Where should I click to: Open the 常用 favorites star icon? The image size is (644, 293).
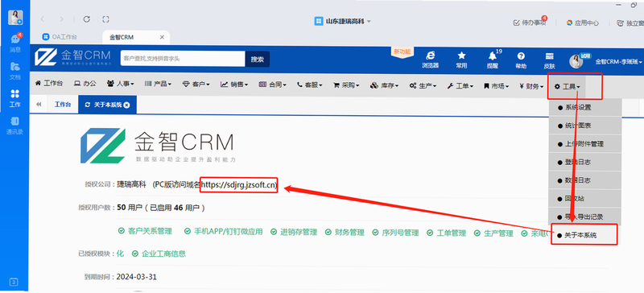(461, 60)
